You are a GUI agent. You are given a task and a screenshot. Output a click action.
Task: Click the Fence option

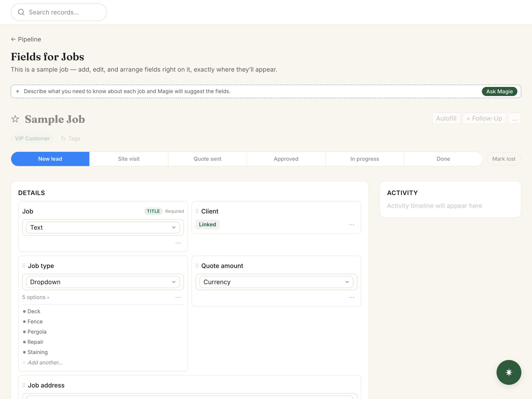[x=35, y=322]
